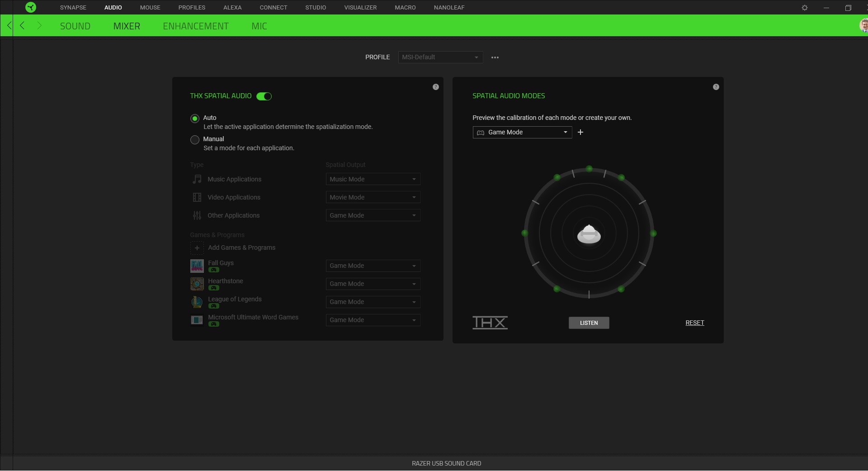Open the STUDIO top menu

316,8
